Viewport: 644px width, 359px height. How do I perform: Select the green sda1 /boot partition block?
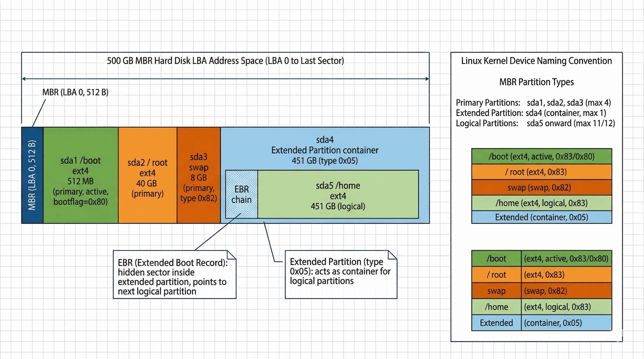coord(80,175)
